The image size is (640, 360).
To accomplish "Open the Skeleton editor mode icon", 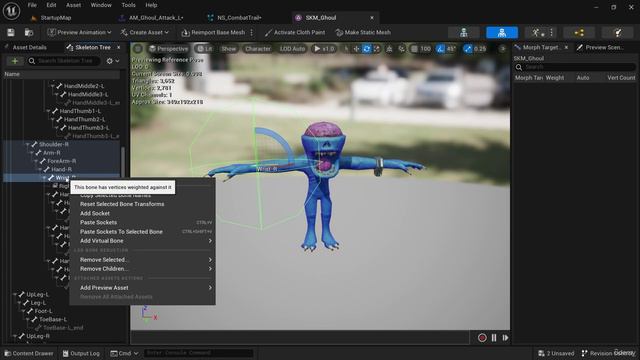I will pyautogui.click(x=464, y=33).
